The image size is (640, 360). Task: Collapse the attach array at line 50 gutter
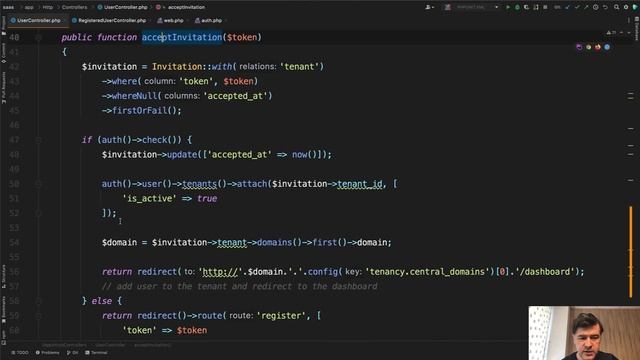(x=38, y=184)
